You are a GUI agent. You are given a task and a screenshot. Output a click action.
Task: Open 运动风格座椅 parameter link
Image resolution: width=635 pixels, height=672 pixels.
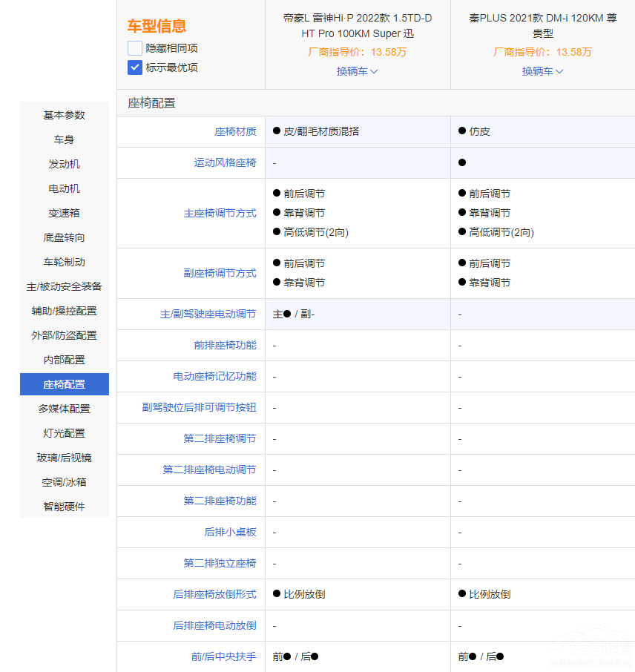(225, 162)
